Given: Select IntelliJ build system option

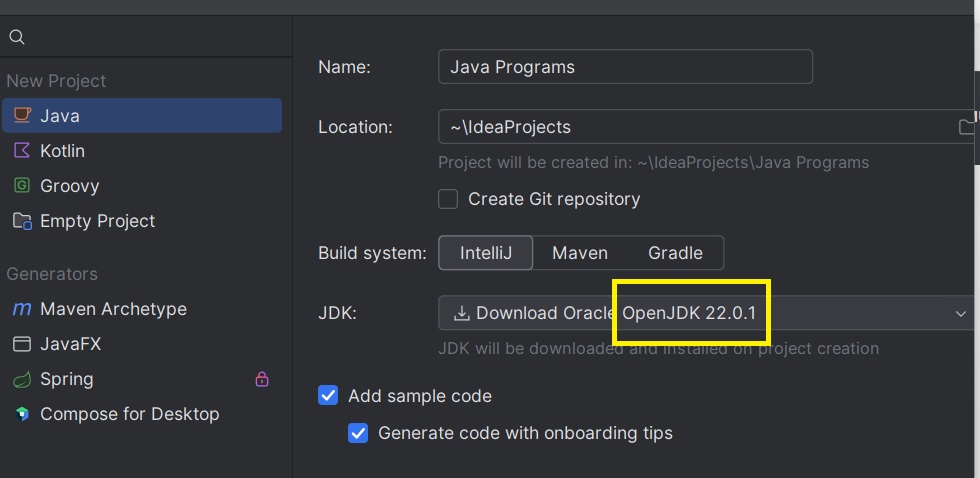Looking at the screenshot, I should [x=486, y=253].
